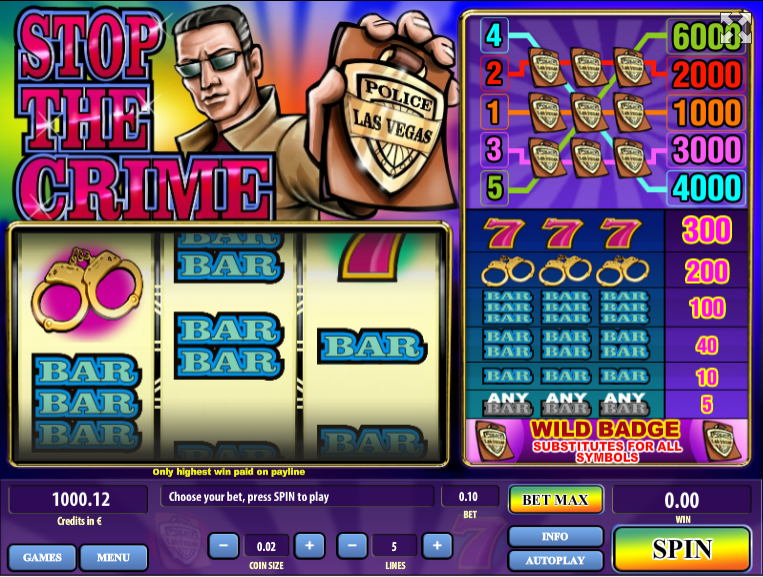Click the handcuffs symbol on first reel
This screenshot has height=577, width=763.
click(x=87, y=289)
